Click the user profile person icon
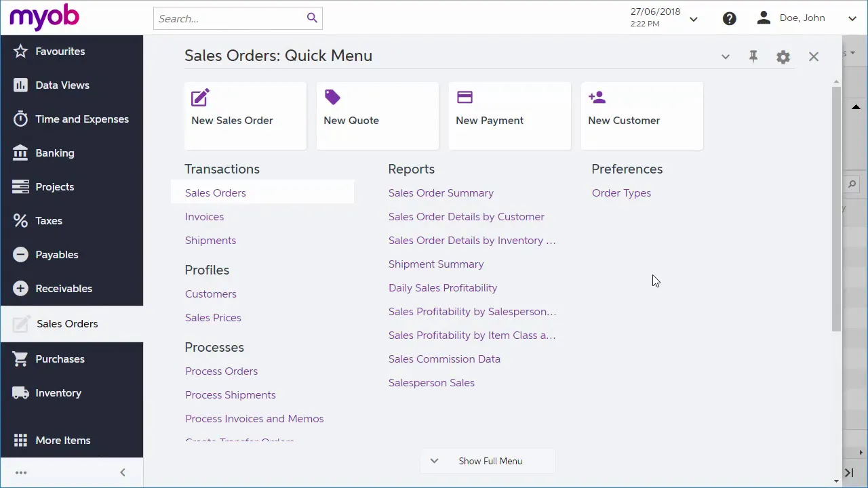Image resolution: width=868 pixels, height=488 pixels. [x=764, y=18]
